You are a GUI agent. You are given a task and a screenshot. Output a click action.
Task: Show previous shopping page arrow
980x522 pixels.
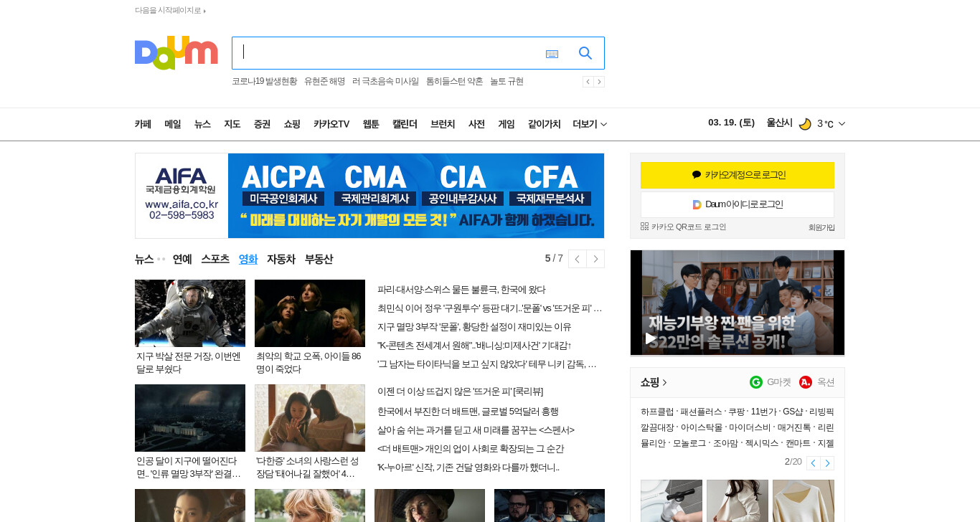(814, 463)
